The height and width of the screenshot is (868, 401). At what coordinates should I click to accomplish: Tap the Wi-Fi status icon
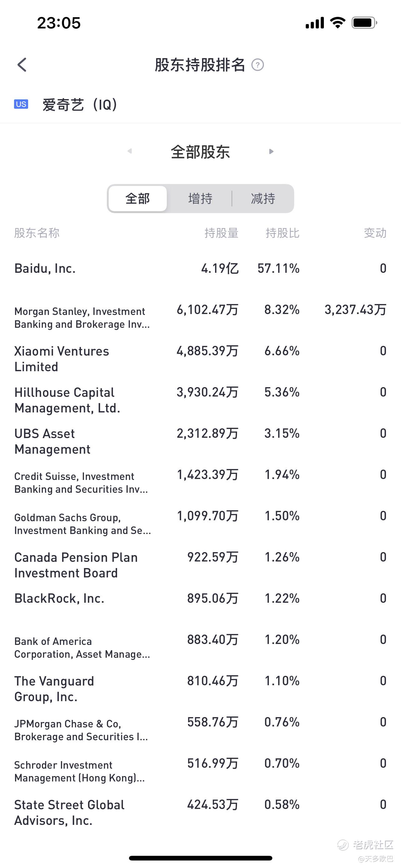tap(337, 23)
